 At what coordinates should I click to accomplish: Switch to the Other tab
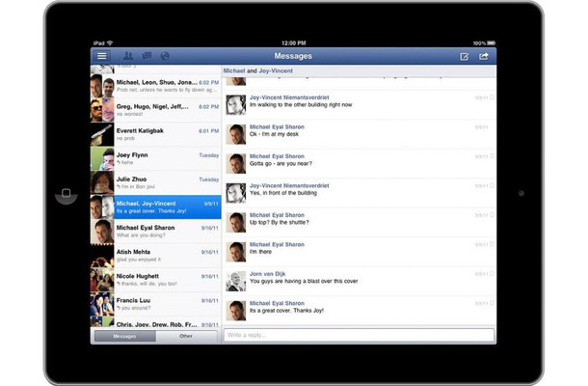click(x=186, y=336)
